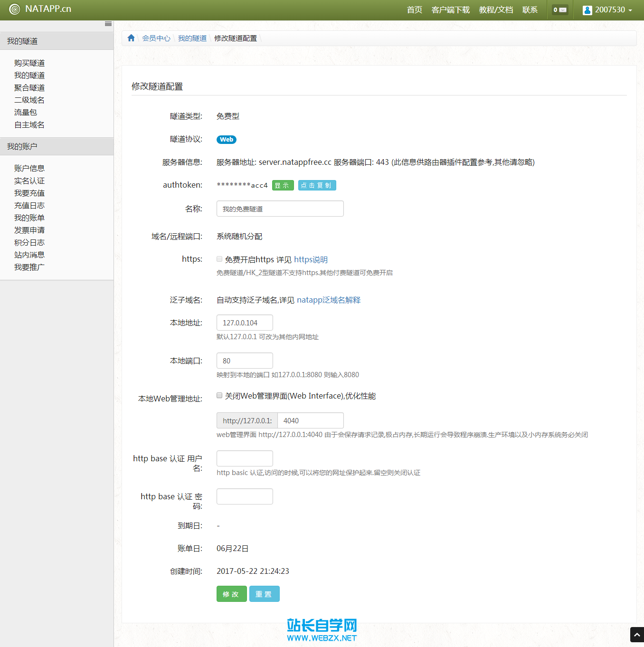
Task: Expand the 我的隧道 sidebar section
Action: (19, 41)
